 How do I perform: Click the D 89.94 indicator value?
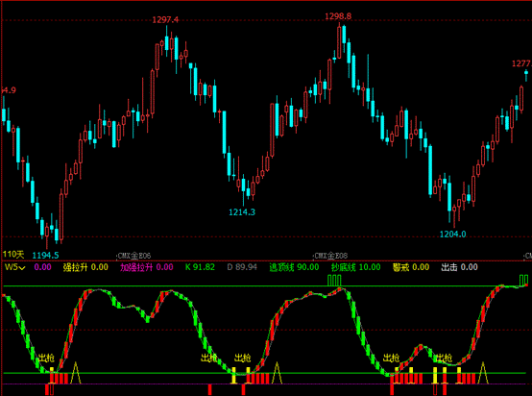242,267
